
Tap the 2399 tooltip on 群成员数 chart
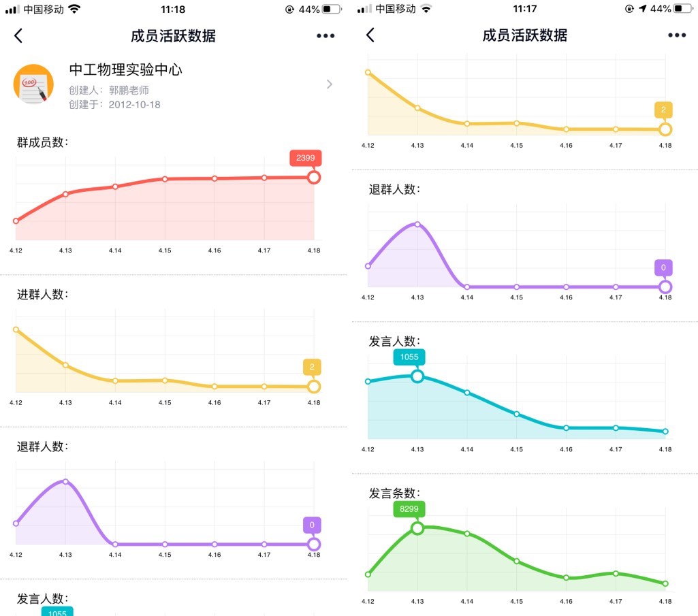click(305, 158)
